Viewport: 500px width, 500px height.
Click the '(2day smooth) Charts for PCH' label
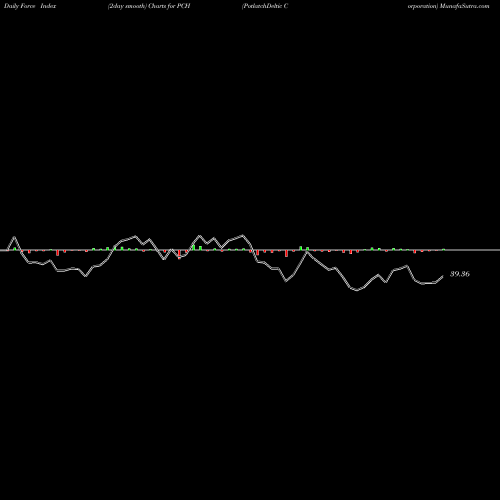[149, 6]
